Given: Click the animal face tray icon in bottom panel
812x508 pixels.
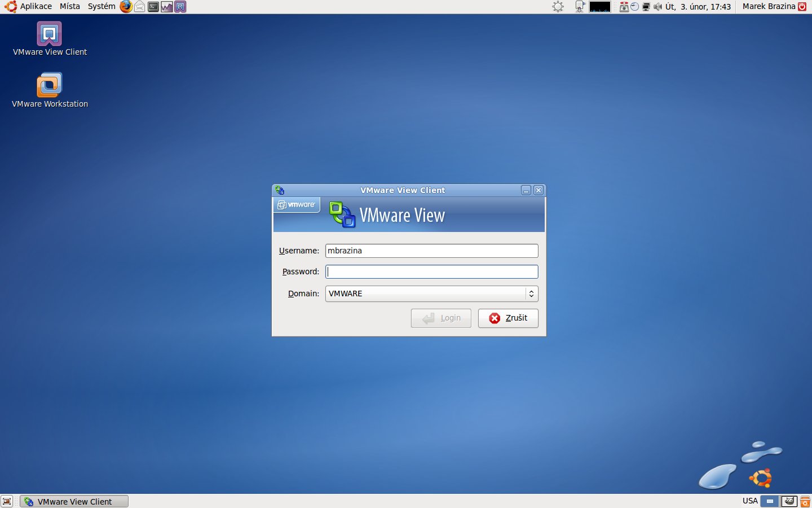Looking at the screenshot, I should tap(789, 501).
